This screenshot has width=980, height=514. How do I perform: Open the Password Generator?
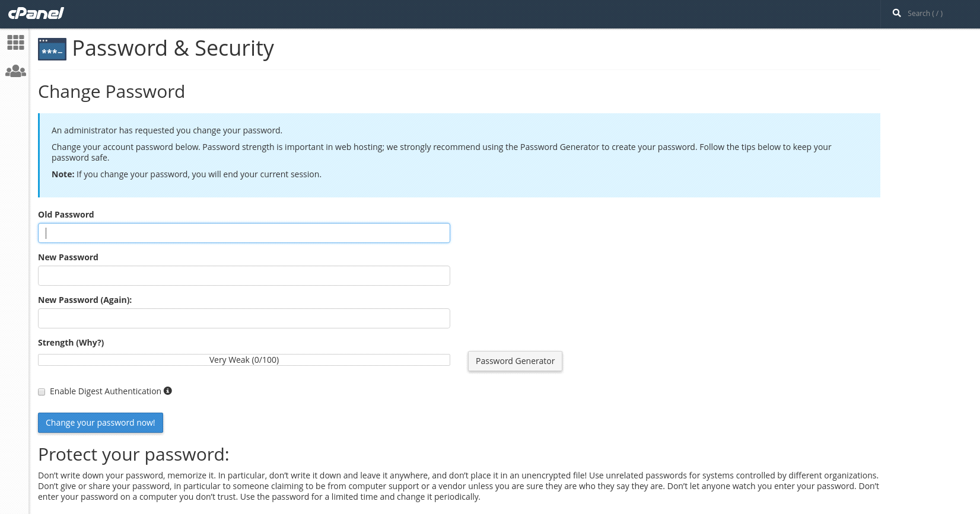pos(515,361)
